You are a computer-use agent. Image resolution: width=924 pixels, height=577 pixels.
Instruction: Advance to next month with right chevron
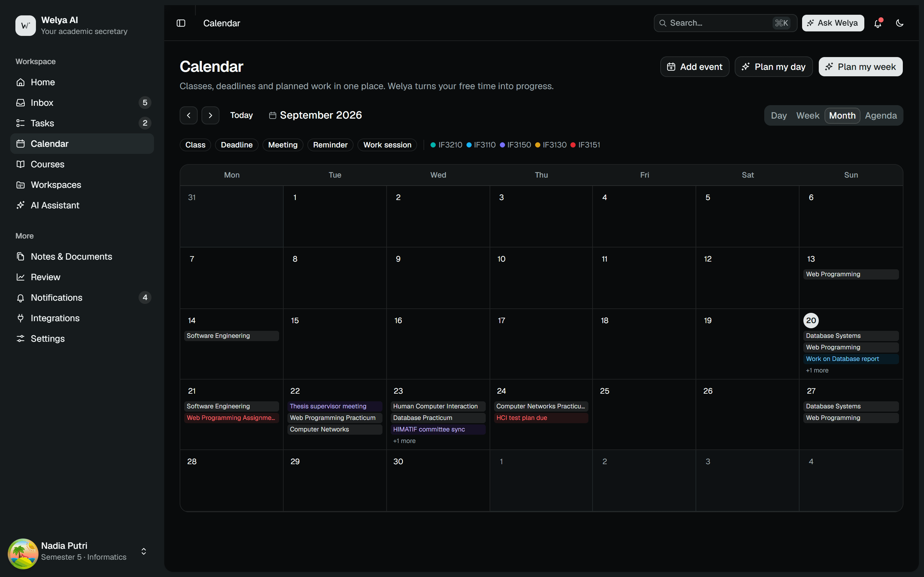(210, 115)
